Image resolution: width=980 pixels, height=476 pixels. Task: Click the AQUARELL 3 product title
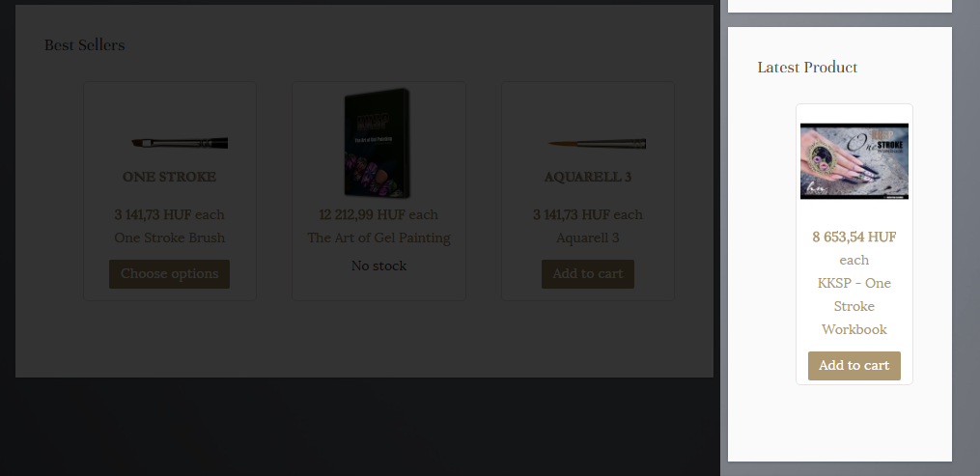pos(587,177)
